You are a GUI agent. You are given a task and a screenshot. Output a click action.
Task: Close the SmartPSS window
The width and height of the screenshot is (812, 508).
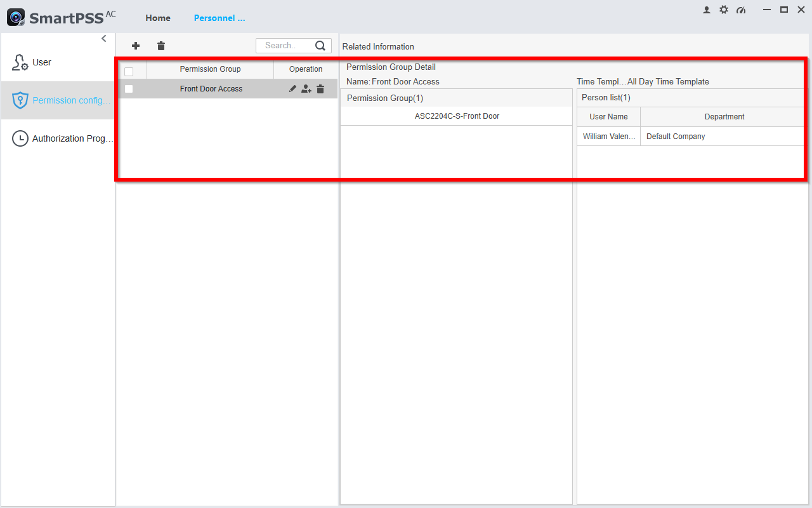(801, 10)
